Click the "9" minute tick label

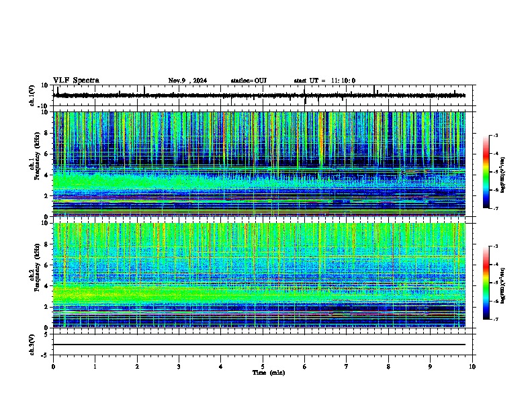pyautogui.click(x=430, y=367)
